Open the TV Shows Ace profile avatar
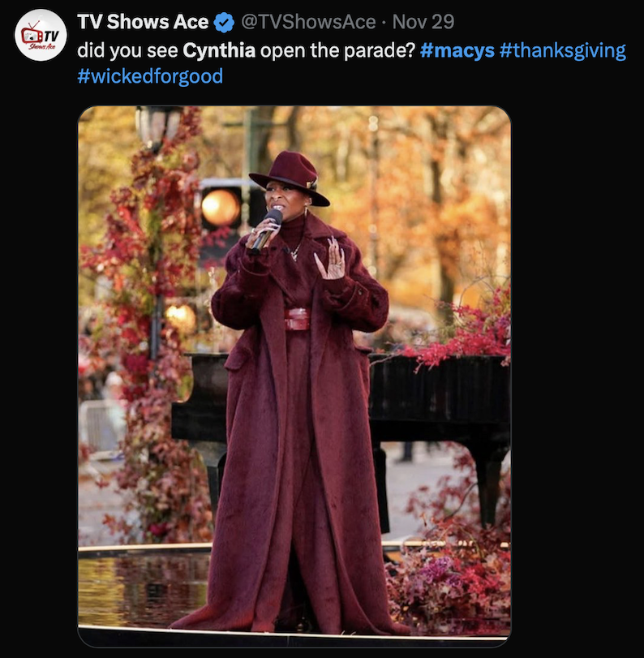644x658 pixels. (41, 35)
